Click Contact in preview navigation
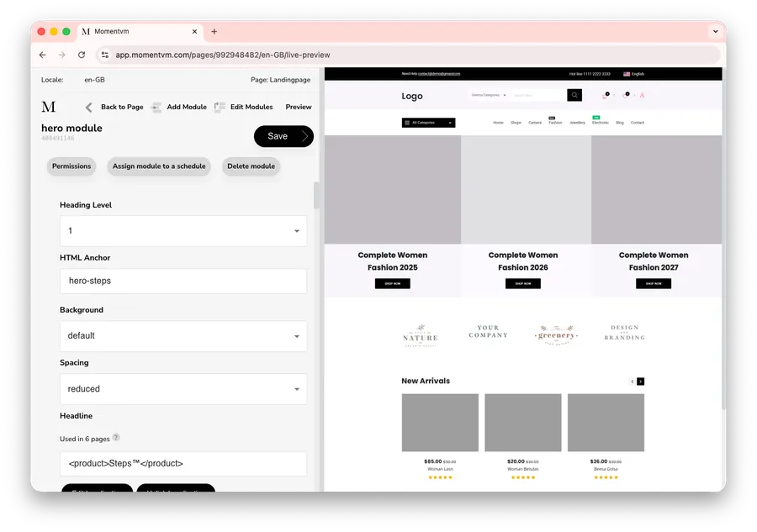 pyautogui.click(x=638, y=123)
